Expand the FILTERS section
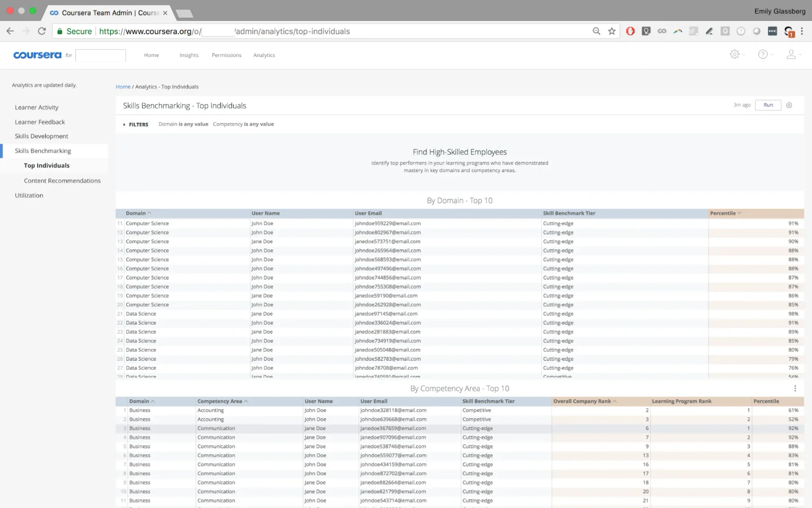The width and height of the screenshot is (812, 508). pos(136,125)
